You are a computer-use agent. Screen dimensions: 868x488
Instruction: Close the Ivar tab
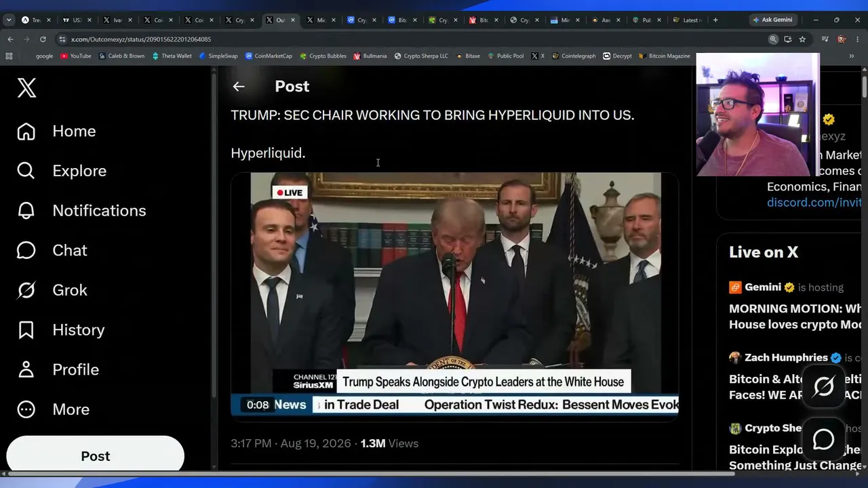pos(130,20)
